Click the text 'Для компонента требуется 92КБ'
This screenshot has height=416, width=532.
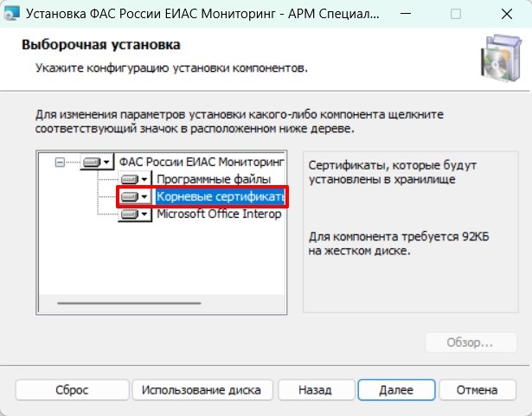click(399, 236)
